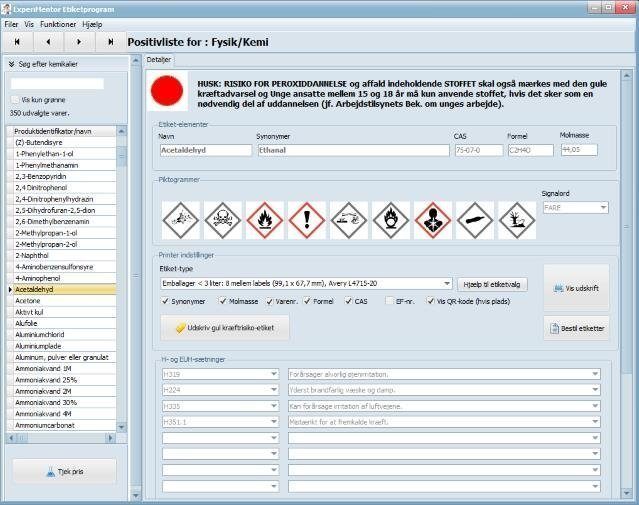Screen dimensions: 639x505
Task: Collapse the 'Søg efter kemikalier' panel
Action: tap(10, 63)
